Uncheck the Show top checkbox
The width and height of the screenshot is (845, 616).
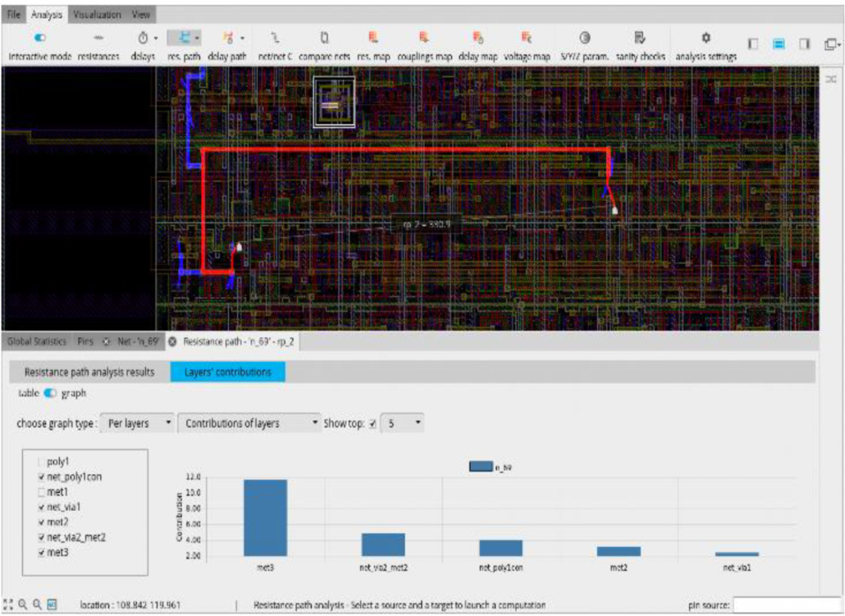click(372, 424)
